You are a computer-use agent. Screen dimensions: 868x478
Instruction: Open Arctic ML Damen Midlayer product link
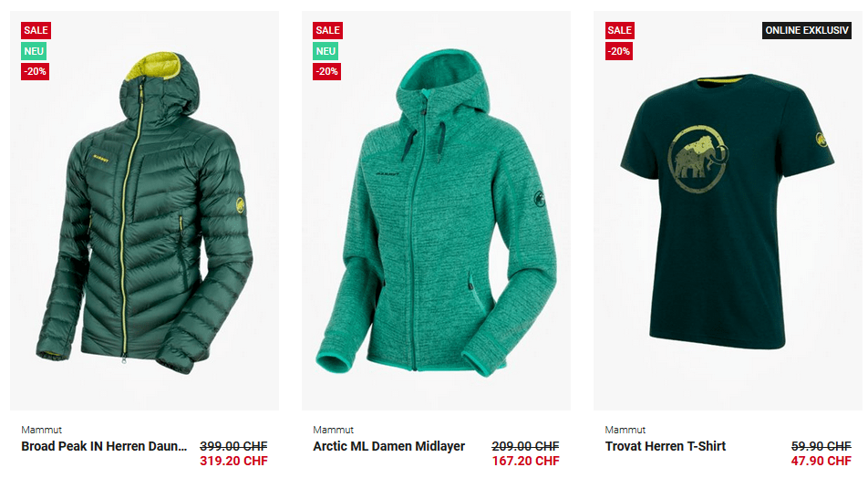(x=388, y=446)
